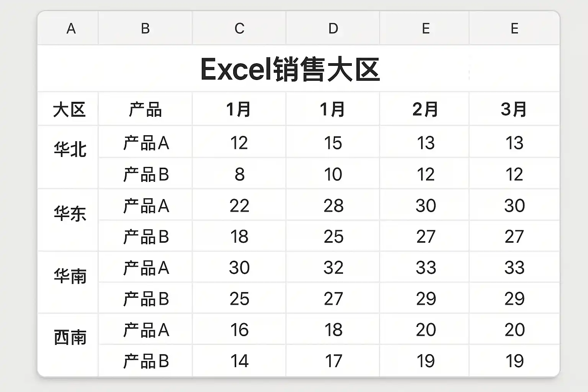Select column header B
This screenshot has height=392, width=588.
point(145,28)
